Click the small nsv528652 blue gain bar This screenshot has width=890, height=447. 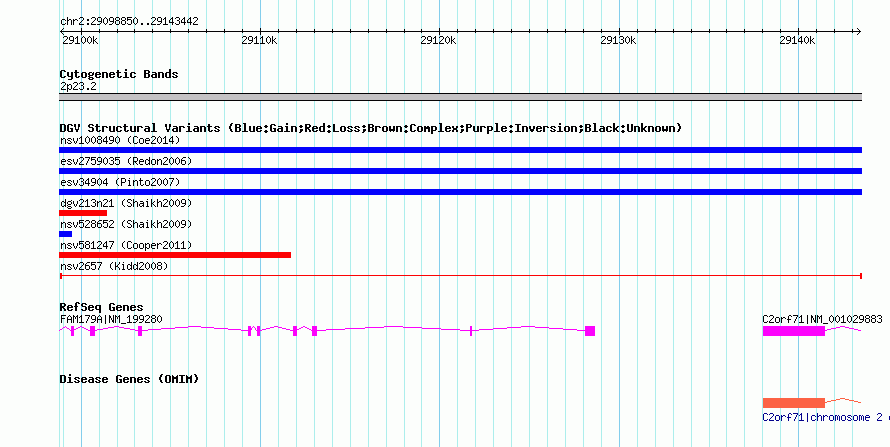point(65,234)
